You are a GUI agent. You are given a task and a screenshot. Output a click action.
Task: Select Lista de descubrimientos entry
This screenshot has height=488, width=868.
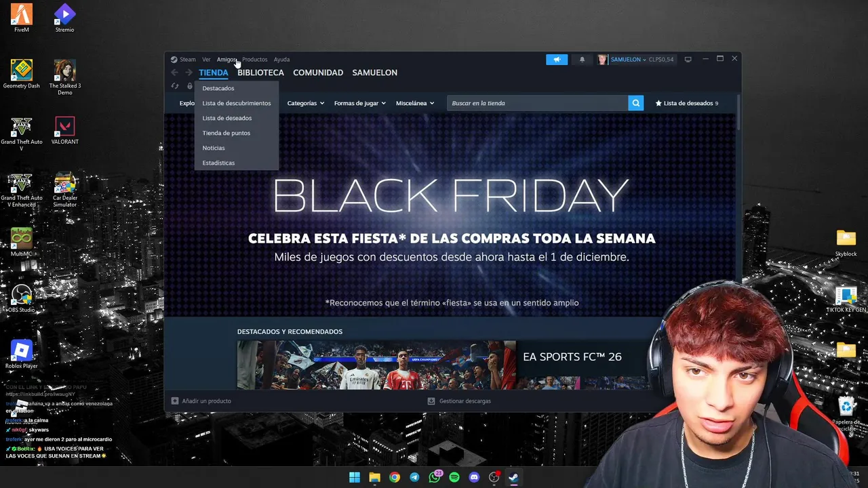pyautogui.click(x=236, y=103)
